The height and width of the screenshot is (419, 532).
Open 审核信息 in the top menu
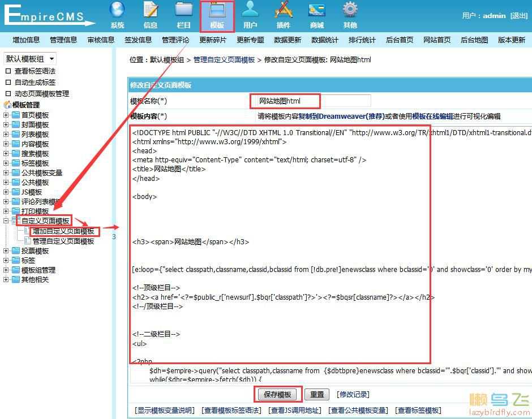click(101, 40)
